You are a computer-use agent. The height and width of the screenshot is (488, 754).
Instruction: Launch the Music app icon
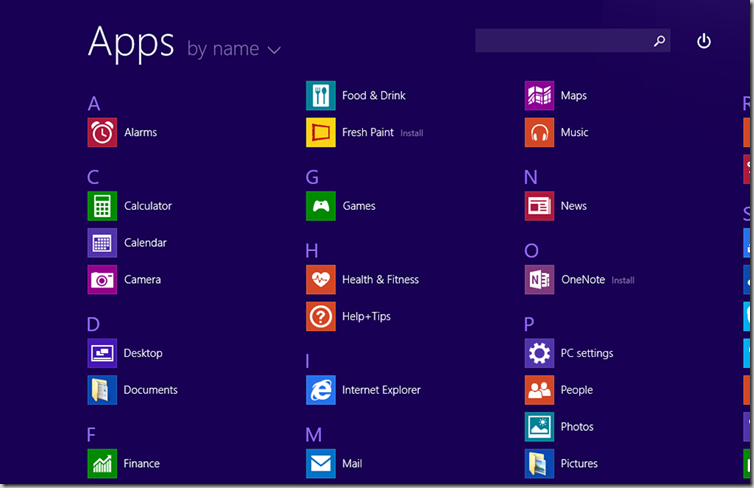pos(539,132)
